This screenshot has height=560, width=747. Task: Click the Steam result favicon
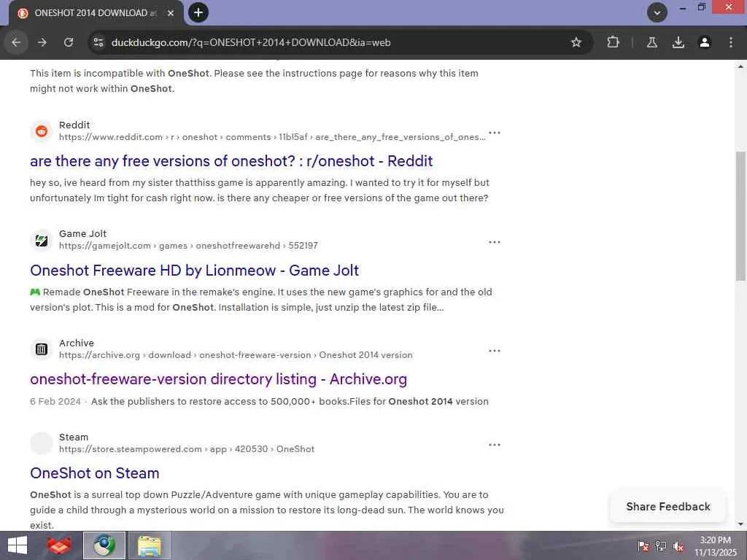tap(42, 443)
